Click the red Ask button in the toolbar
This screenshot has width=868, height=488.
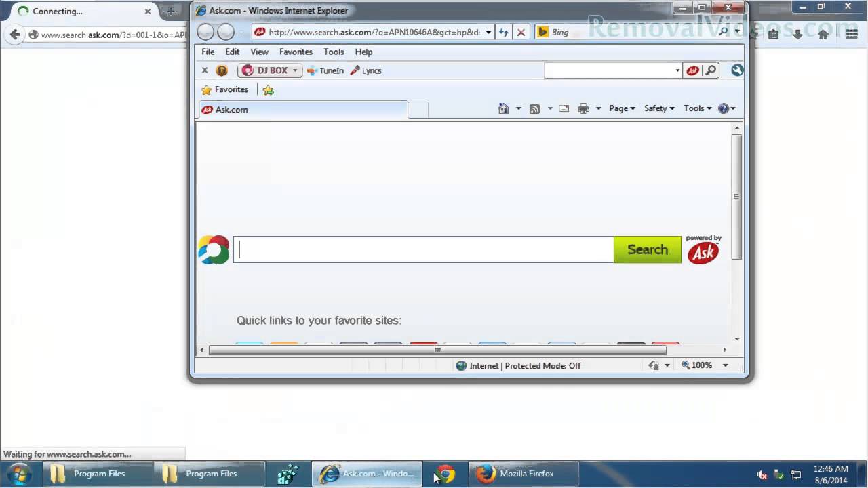click(692, 70)
